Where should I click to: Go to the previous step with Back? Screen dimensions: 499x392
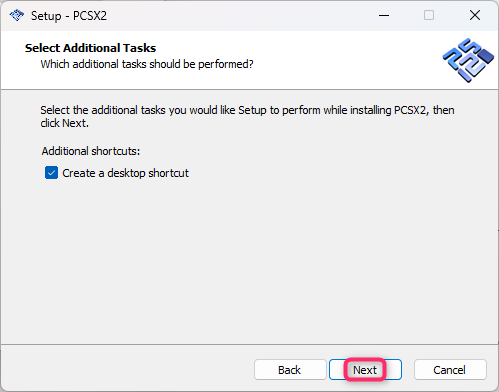point(290,370)
